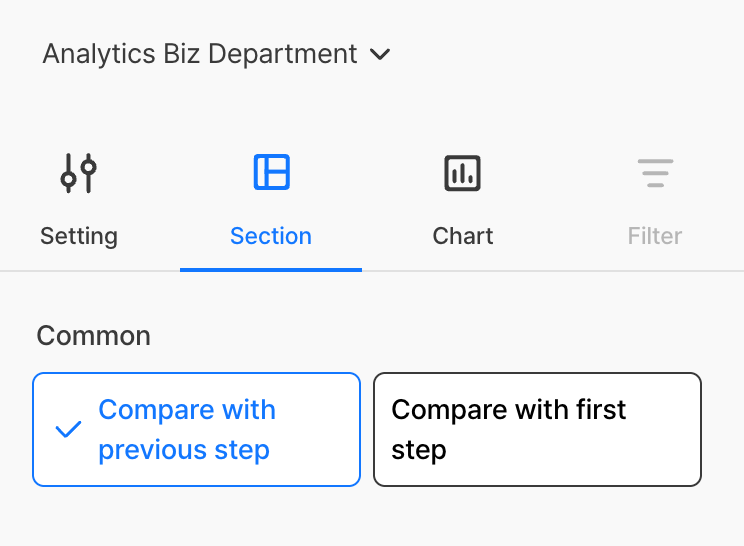
Task: Click the "Compare with" text in blue option
Action: click(187, 410)
